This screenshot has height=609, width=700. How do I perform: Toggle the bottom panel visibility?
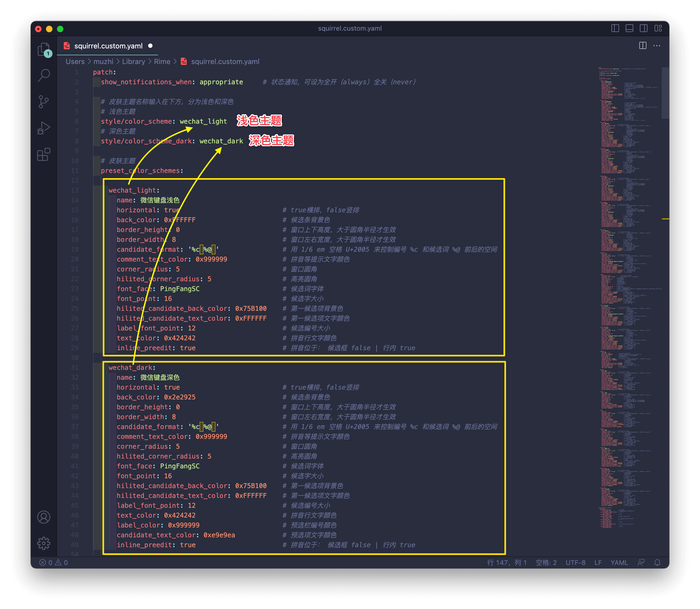pos(629,28)
